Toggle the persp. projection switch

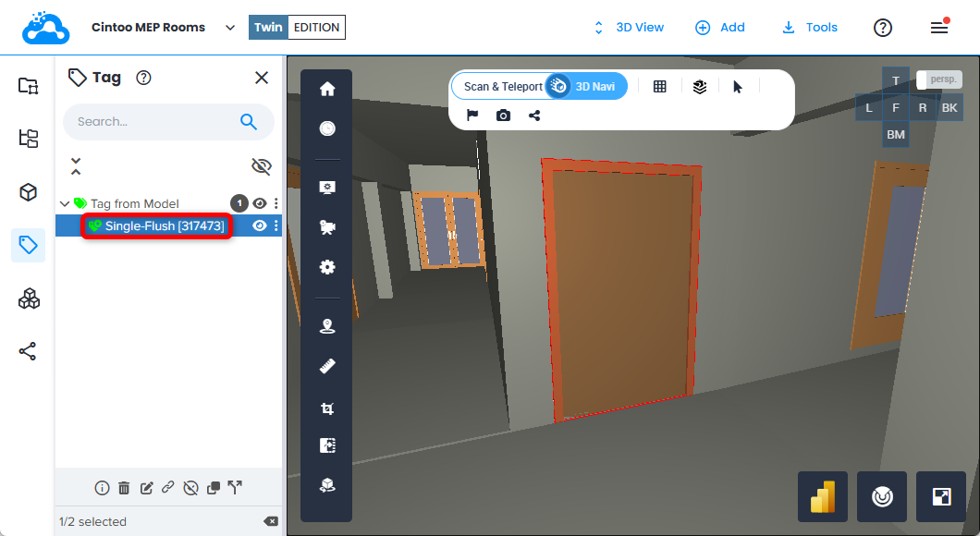click(x=938, y=79)
